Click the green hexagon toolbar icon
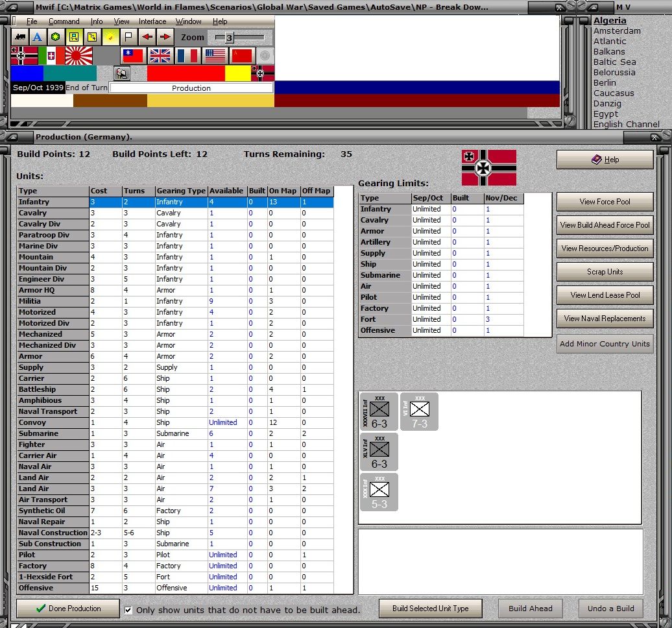 click(x=56, y=37)
